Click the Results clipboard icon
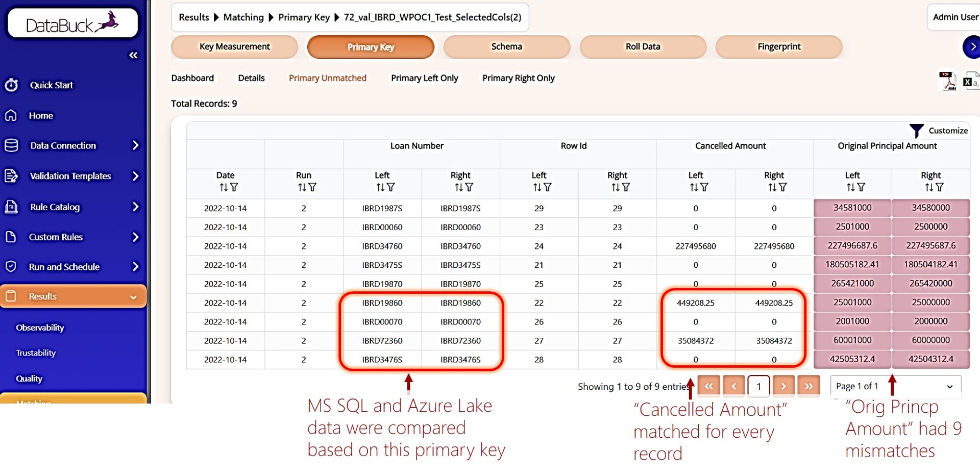This screenshot has width=980, height=475. coord(11,296)
